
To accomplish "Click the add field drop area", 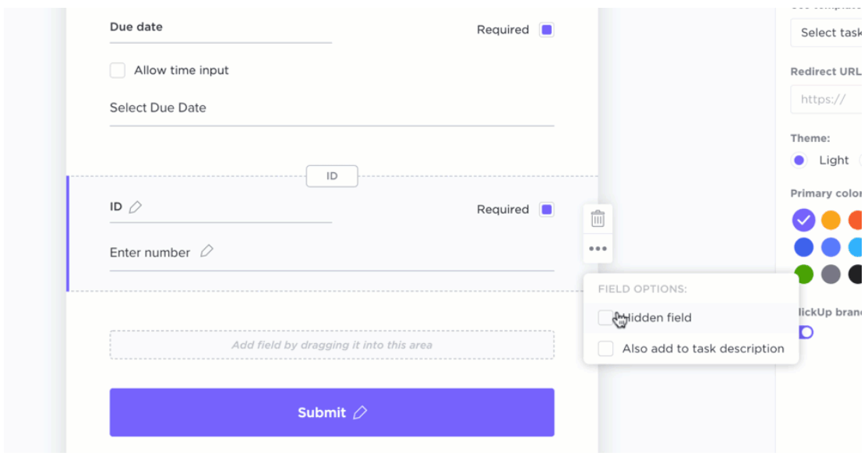I will pyautogui.click(x=331, y=345).
